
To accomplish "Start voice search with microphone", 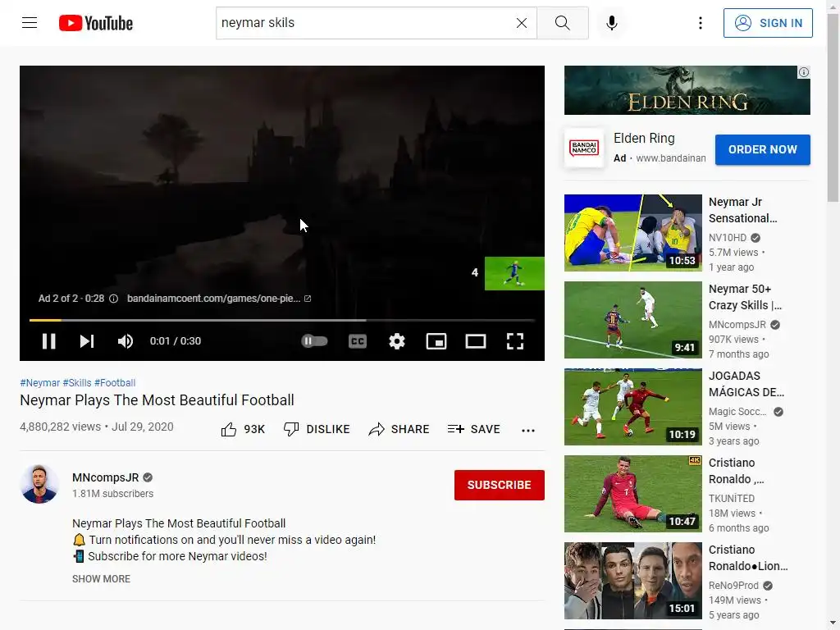I will (612, 23).
